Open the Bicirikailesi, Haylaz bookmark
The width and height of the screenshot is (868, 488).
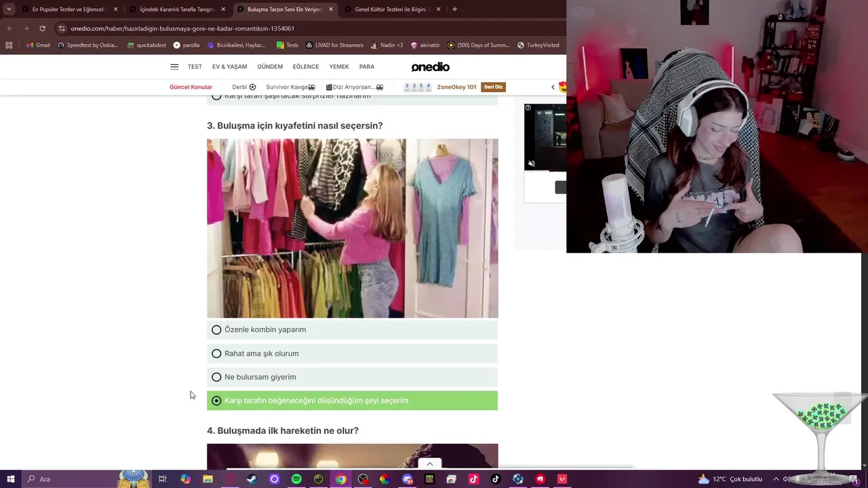237,45
